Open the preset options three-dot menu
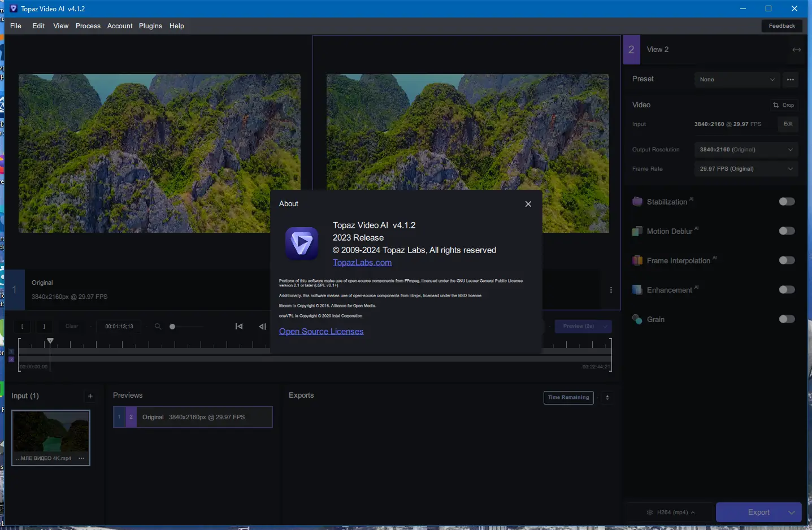This screenshot has height=530, width=812. coord(791,80)
